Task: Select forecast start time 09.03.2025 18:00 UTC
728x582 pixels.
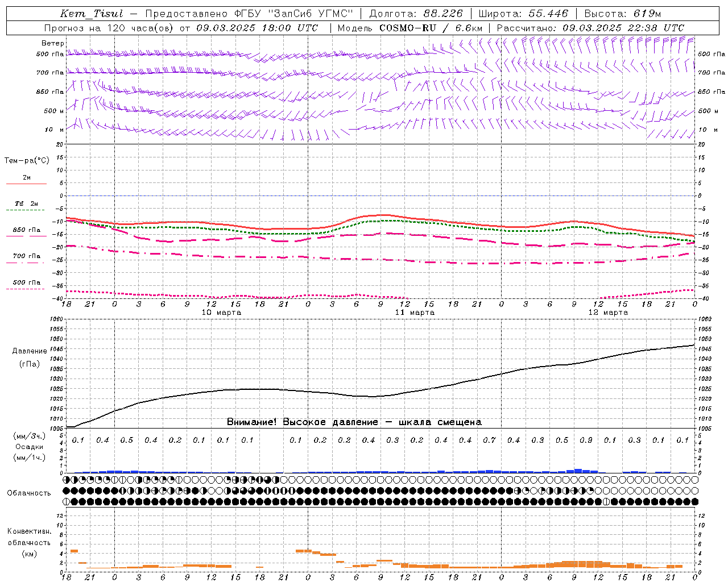Action: tap(258, 28)
